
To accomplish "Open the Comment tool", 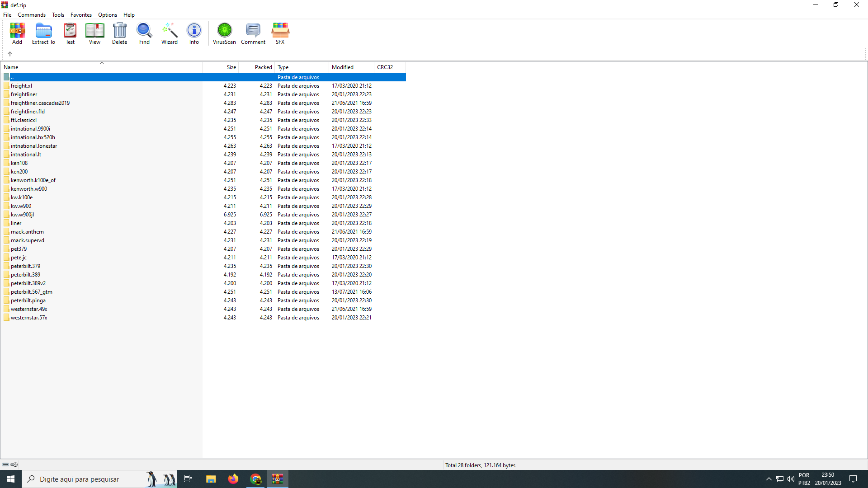I will click(253, 33).
